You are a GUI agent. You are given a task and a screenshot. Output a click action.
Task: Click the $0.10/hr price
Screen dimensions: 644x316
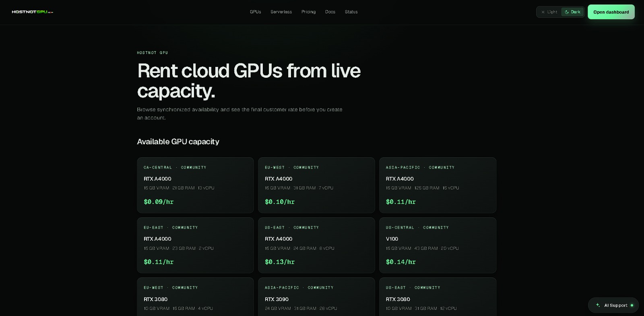[280, 202]
